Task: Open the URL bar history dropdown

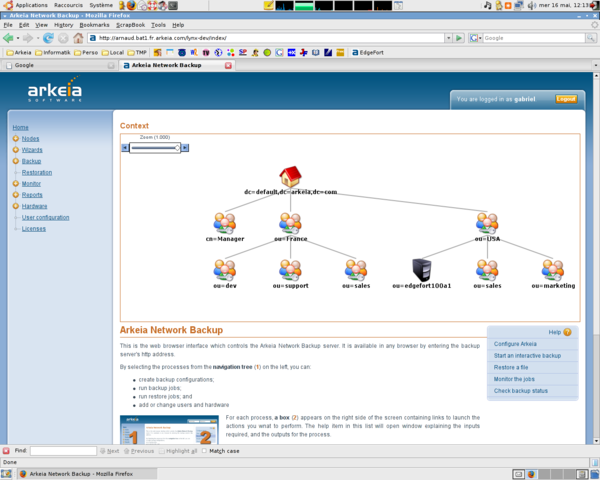Action: click(x=448, y=38)
